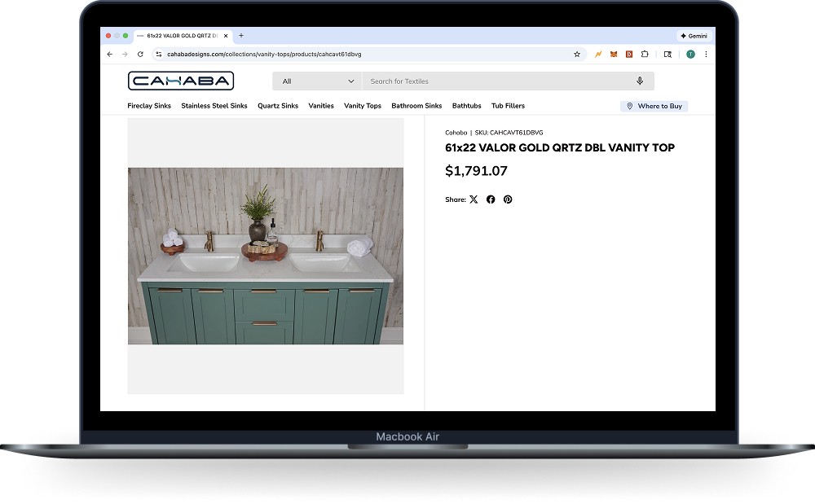Click the microphone voice search icon
This screenshot has width=815, height=504.
pos(640,81)
